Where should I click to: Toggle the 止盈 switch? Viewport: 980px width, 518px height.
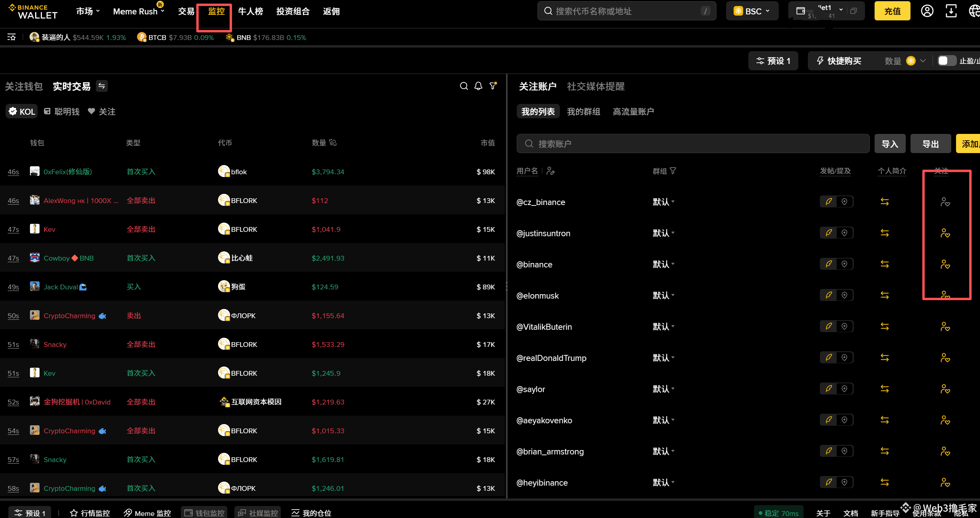[x=946, y=61]
